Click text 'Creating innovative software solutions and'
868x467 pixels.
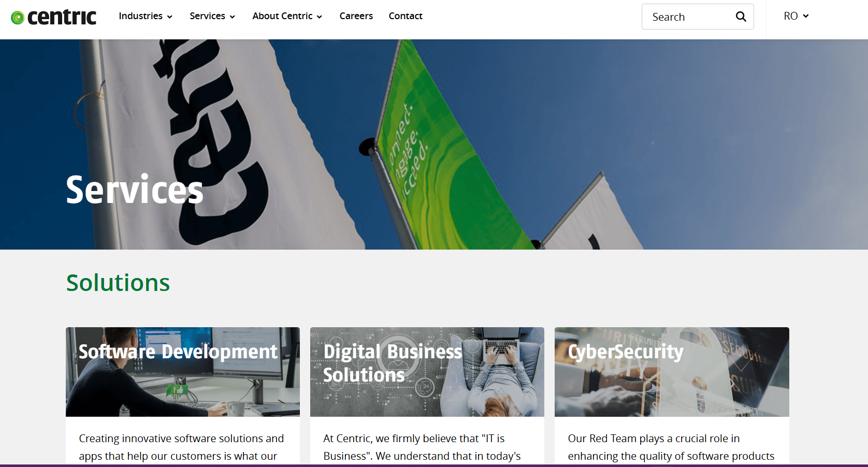181,439
